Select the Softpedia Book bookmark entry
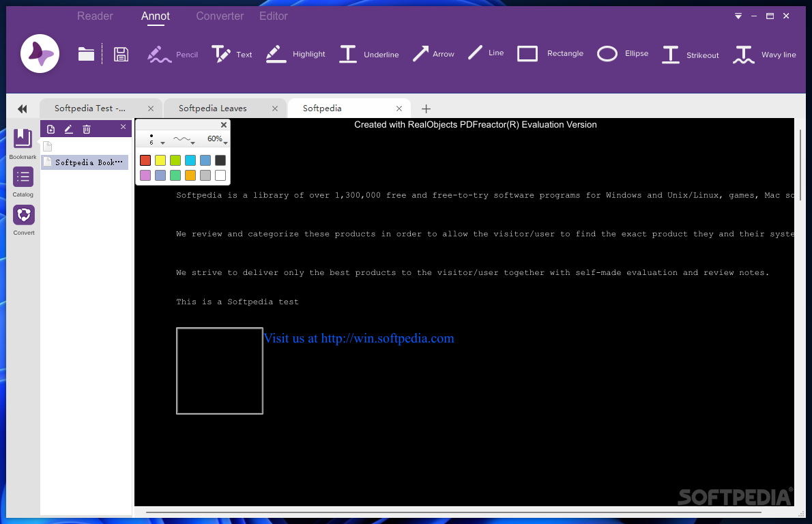The width and height of the screenshot is (812, 524). 85,162
